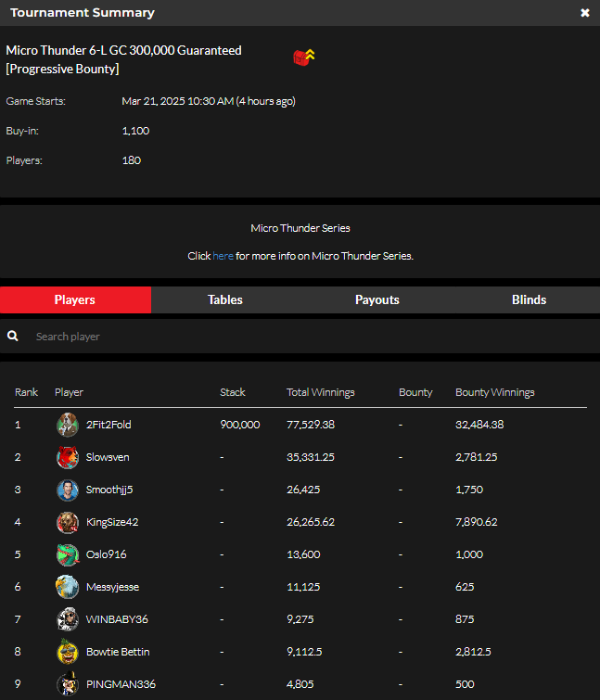600x700 pixels.
Task: Click the progressive bounty treasure chest icon
Action: pyautogui.click(x=303, y=57)
